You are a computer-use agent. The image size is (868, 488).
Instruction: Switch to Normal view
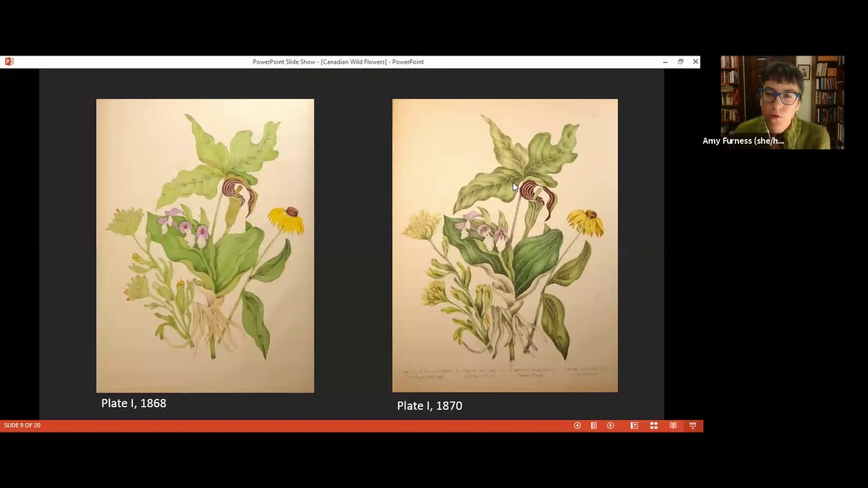pos(634,426)
